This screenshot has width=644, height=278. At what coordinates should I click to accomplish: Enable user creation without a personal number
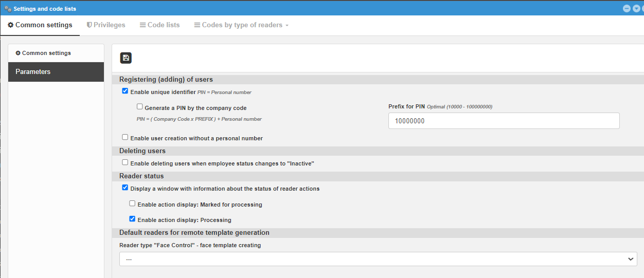[x=125, y=137]
